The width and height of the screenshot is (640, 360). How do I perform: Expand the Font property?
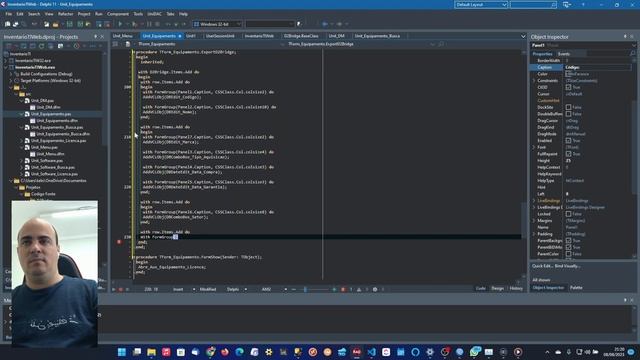pyautogui.click(x=534, y=147)
